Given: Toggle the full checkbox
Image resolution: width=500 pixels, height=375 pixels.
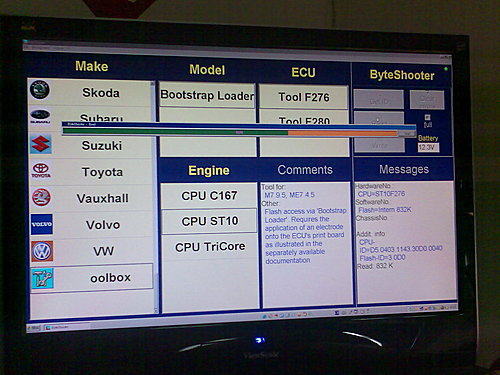Looking at the screenshot, I should 428,117.
